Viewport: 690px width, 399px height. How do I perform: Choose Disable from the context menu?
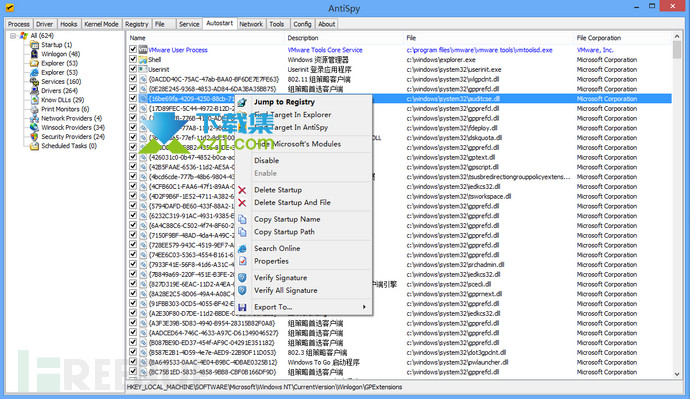tap(267, 161)
